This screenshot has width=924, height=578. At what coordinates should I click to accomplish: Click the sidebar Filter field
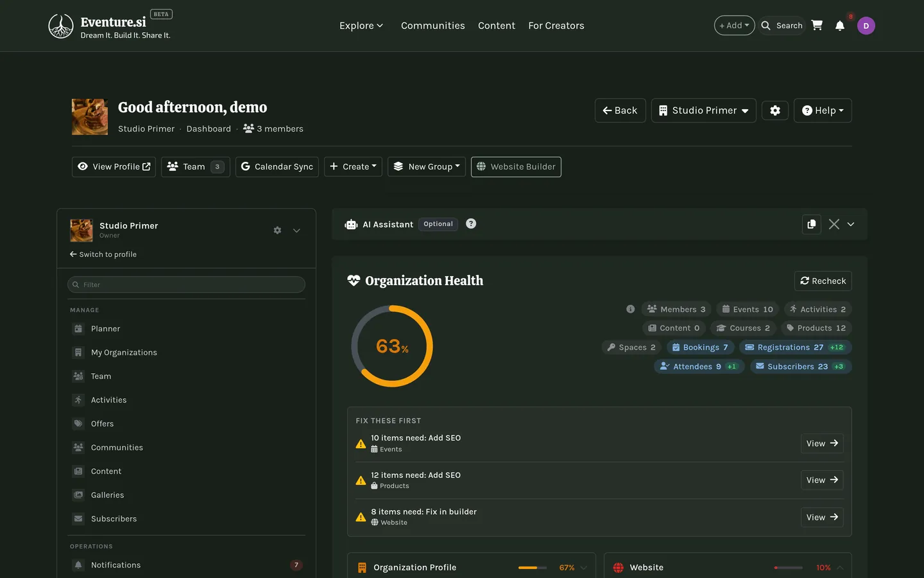point(186,285)
